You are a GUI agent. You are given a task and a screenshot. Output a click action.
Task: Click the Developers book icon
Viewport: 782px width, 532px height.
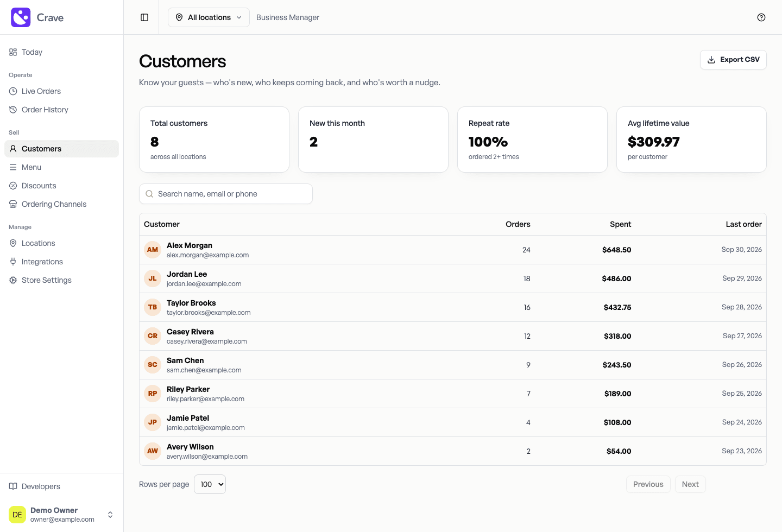click(13, 486)
